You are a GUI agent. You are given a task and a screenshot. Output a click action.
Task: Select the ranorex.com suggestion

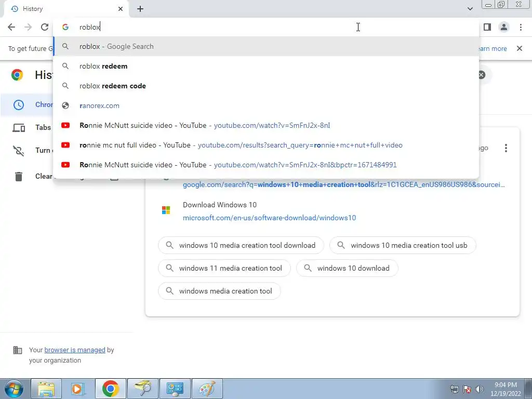pyautogui.click(x=267, y=105)
